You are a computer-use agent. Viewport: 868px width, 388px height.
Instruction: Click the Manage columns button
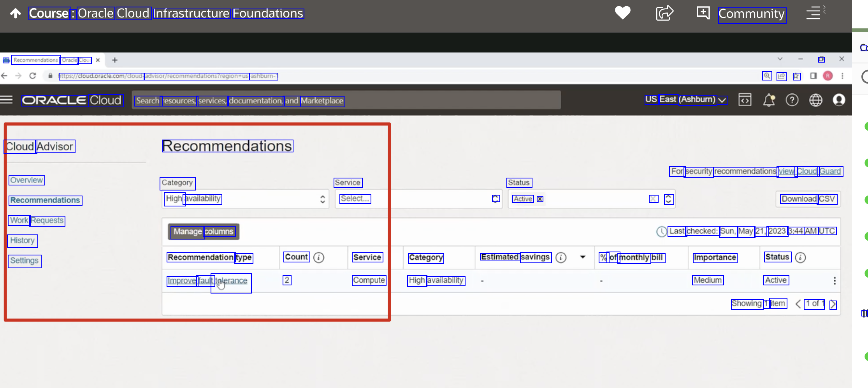204,232
